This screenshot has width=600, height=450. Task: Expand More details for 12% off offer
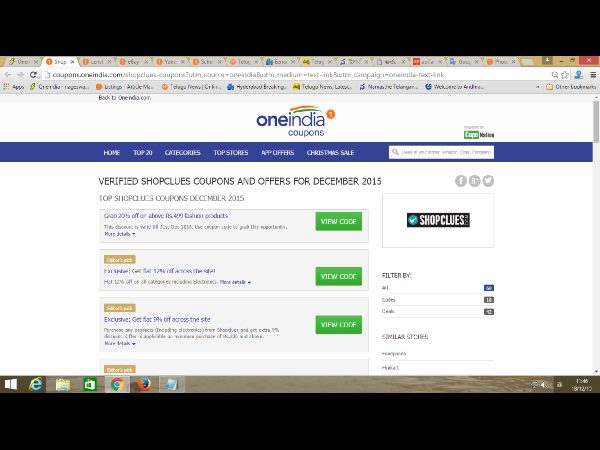(x=235, y=283)
